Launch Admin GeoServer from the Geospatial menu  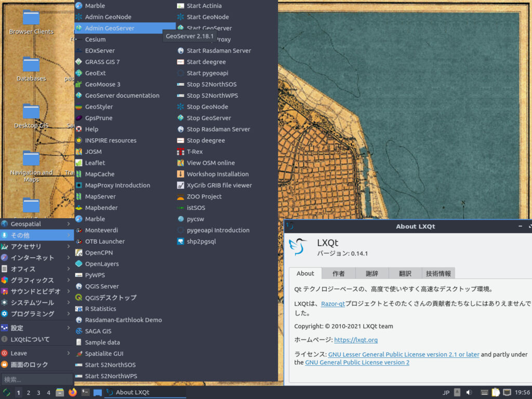point(110,28)
